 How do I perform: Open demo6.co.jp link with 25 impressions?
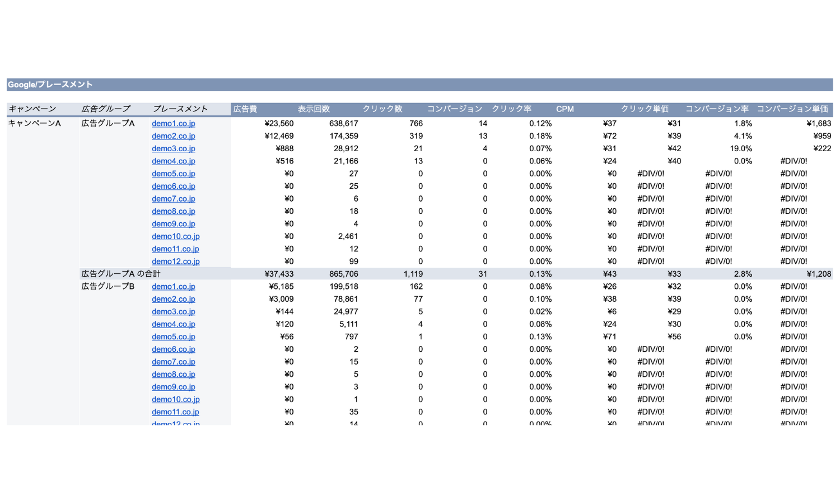click(174, 186)
